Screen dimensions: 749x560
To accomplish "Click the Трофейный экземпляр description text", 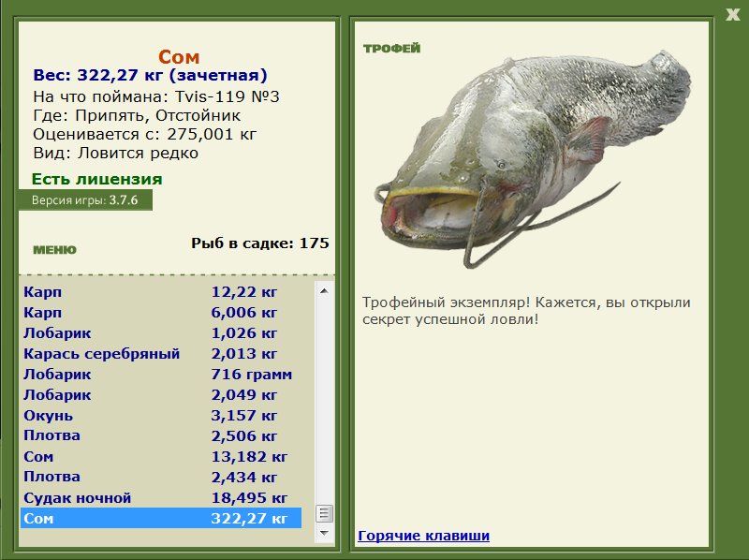I will click(x=526, y=311).
